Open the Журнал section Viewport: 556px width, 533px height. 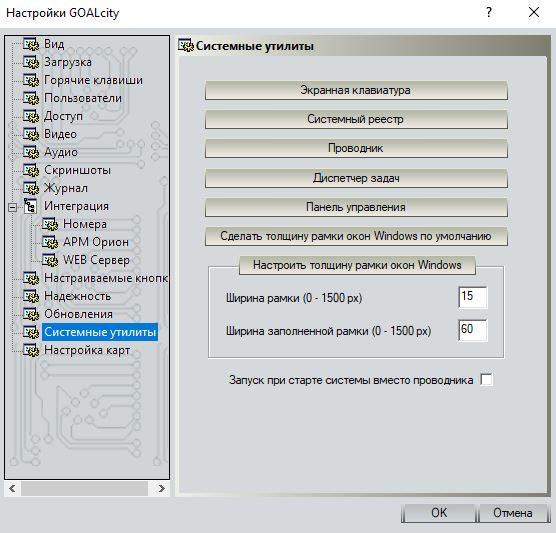coord(66,188)
